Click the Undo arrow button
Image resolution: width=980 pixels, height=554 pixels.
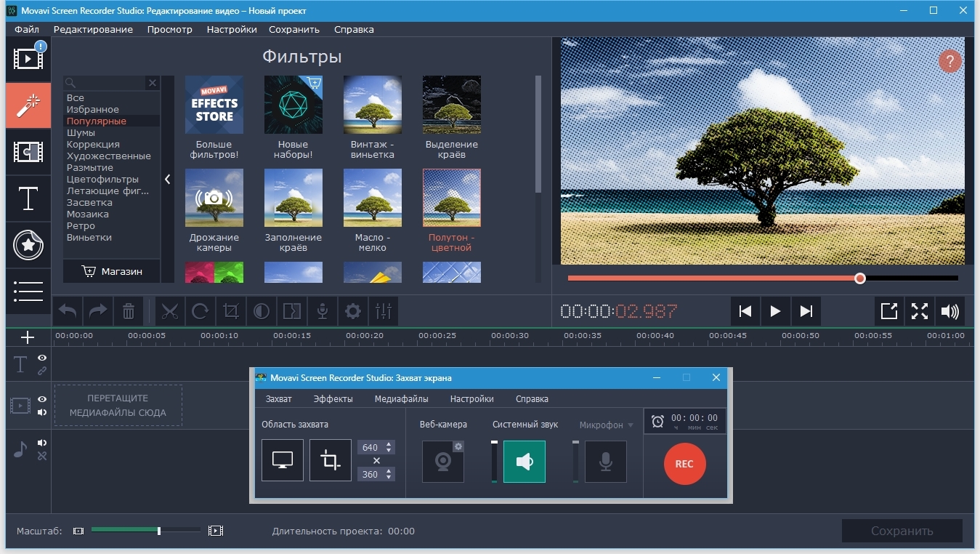68,312
